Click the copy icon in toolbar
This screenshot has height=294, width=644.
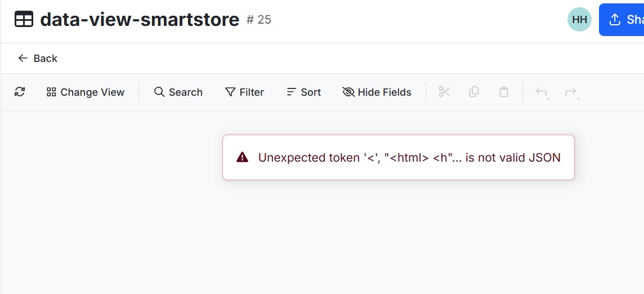pyautogui.click(x=474, y=92)
